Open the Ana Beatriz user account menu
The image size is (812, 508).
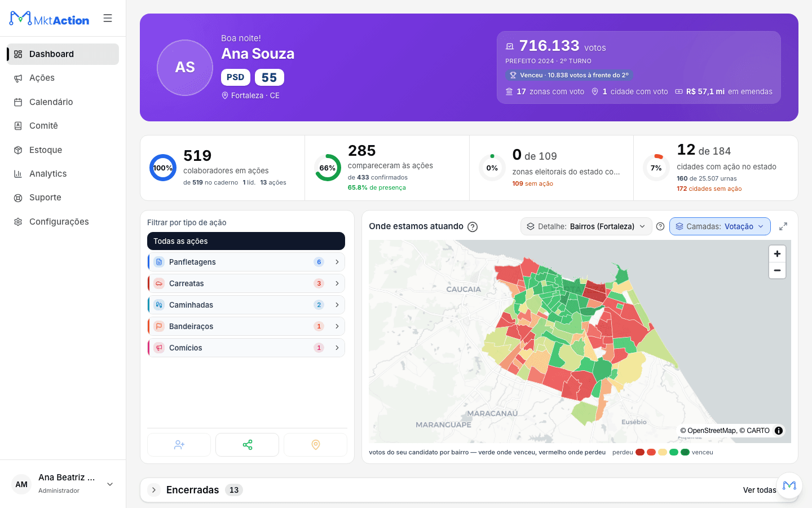(x=63, y=484)
